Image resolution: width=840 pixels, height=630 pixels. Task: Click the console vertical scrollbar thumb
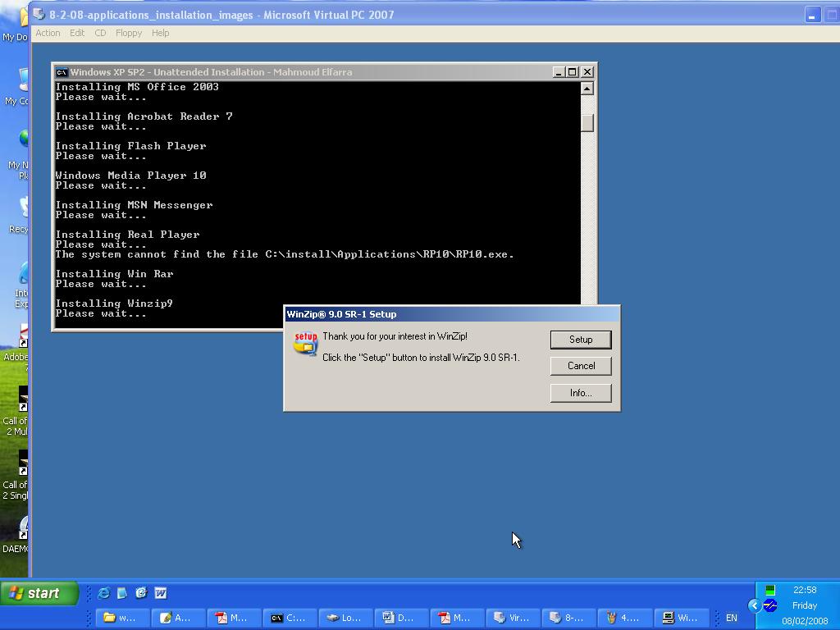(587, 123)
